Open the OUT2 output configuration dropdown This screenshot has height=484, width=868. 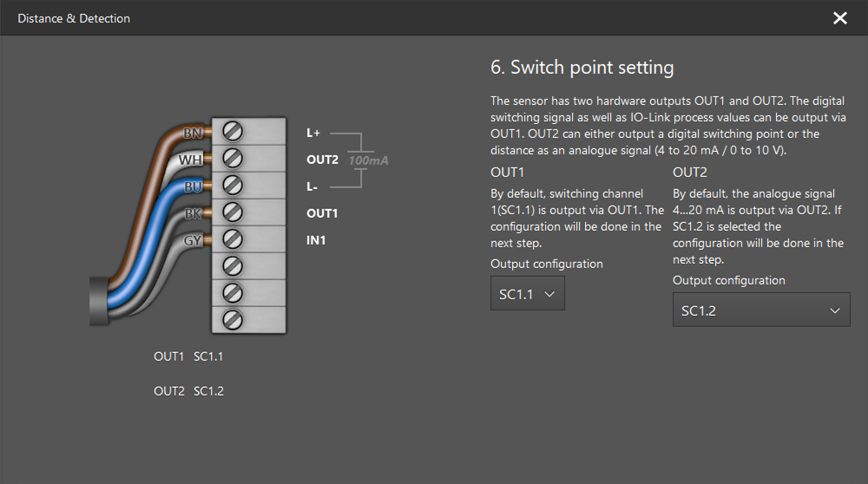(x=760, y=311)
